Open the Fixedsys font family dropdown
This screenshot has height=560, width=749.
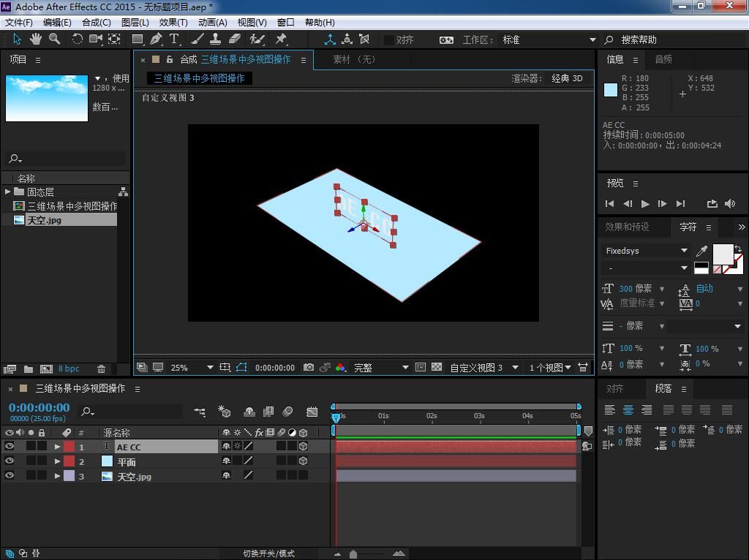click(x=645, y=251)
